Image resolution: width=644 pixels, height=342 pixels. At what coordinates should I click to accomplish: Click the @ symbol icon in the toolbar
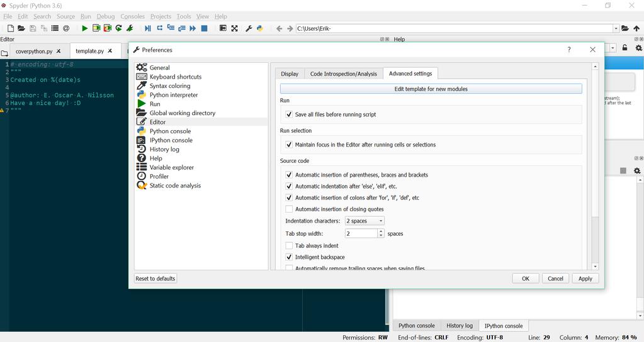[66, 28]
